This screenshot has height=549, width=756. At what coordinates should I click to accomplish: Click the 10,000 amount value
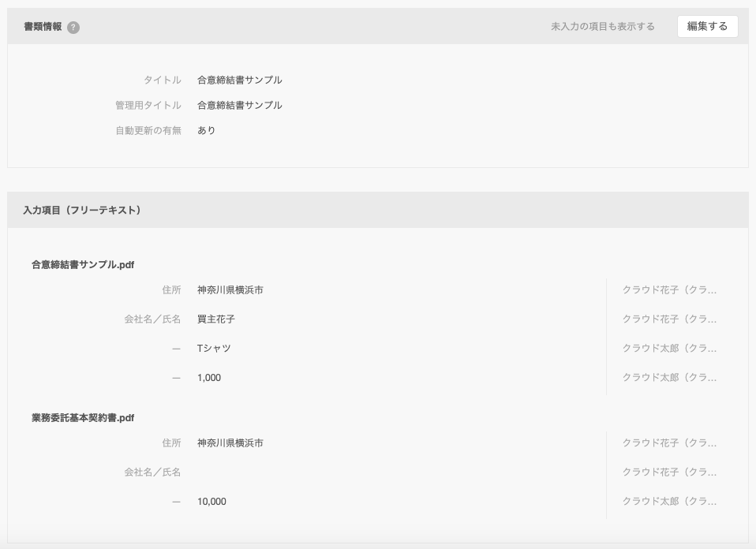pyautogui.click(x=211, y=502)
